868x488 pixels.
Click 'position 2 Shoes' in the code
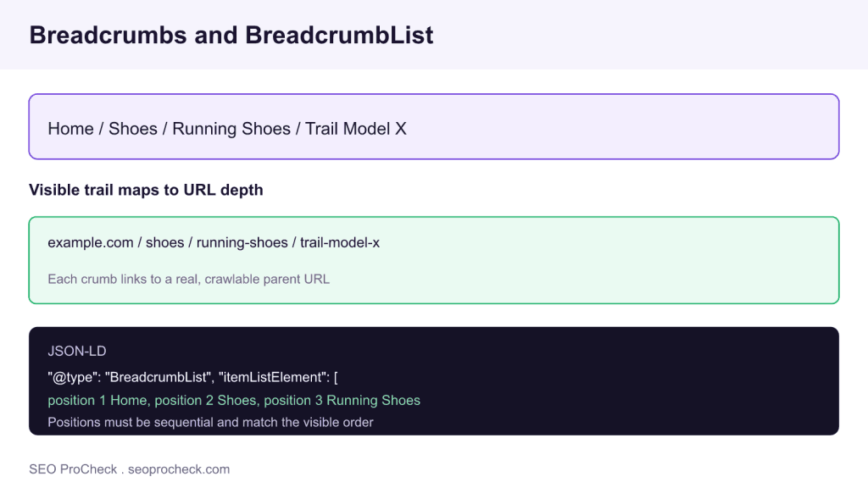[205, 400]
